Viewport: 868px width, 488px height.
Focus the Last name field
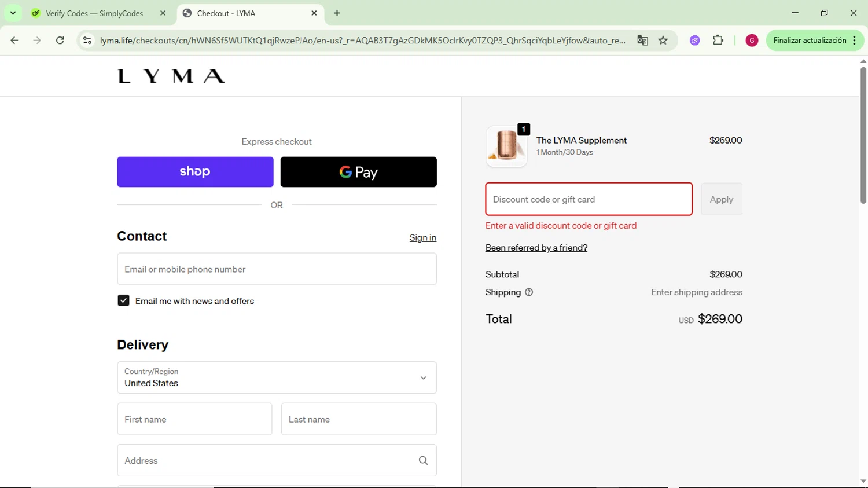coord(359,419)
